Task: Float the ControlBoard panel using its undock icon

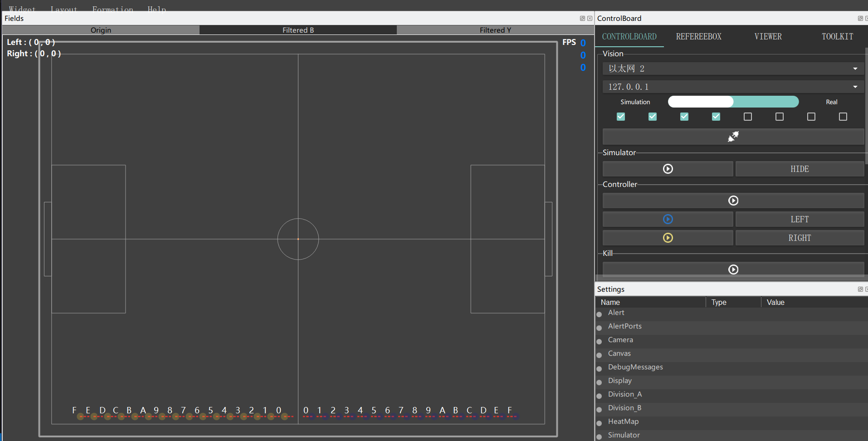Action: tap(860, 19)
